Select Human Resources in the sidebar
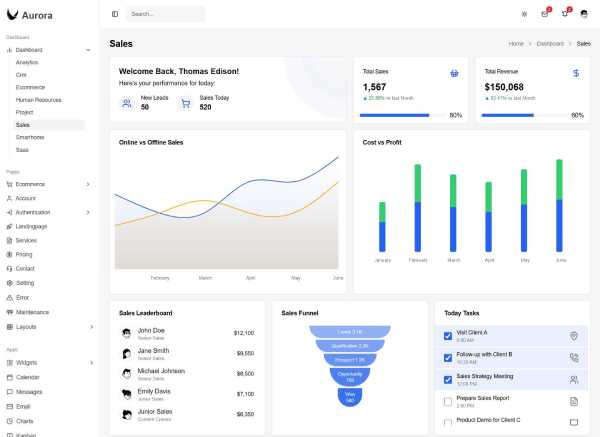Viewport: 600px width, 437px height. 38,100
